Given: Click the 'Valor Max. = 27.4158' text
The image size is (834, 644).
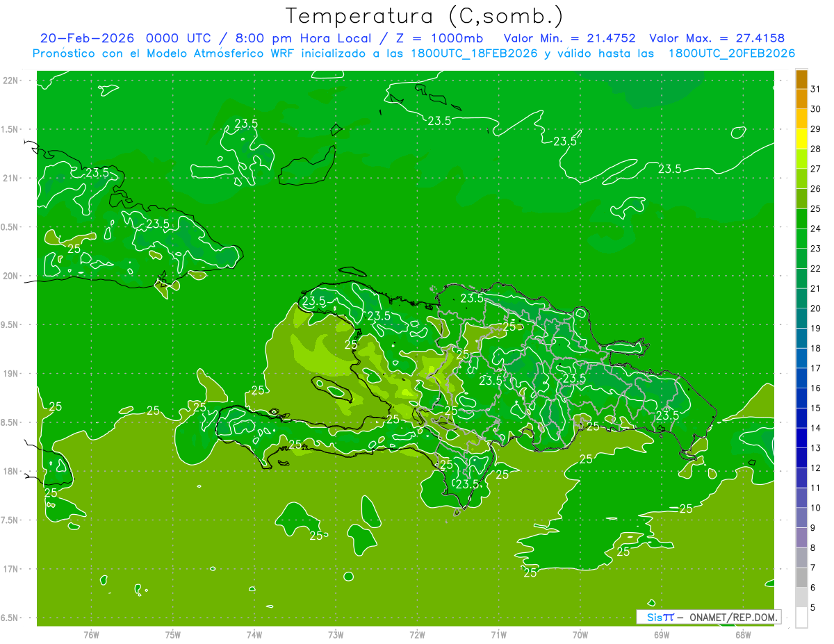Looking at the screenshot, I should click(x=717, y=38).
